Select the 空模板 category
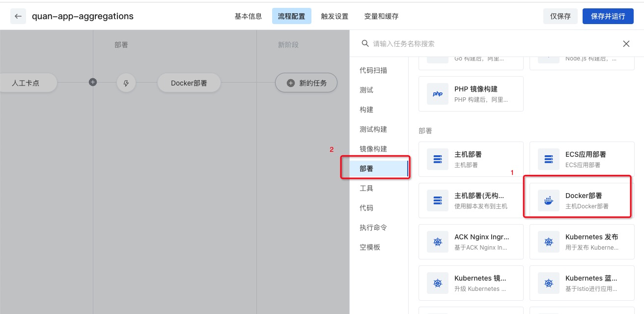Viewport: 644px width, 314px height. click(370, 247)
